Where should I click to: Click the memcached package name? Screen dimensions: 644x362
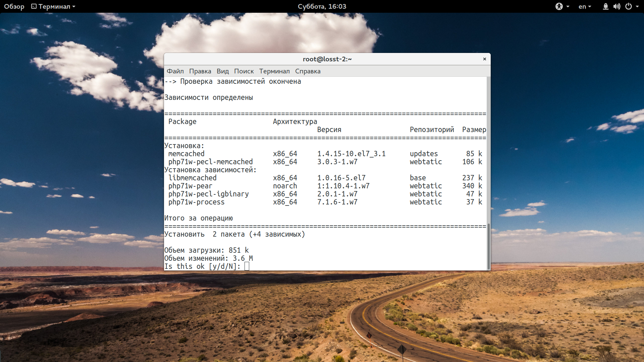click(x=186, y=154)
